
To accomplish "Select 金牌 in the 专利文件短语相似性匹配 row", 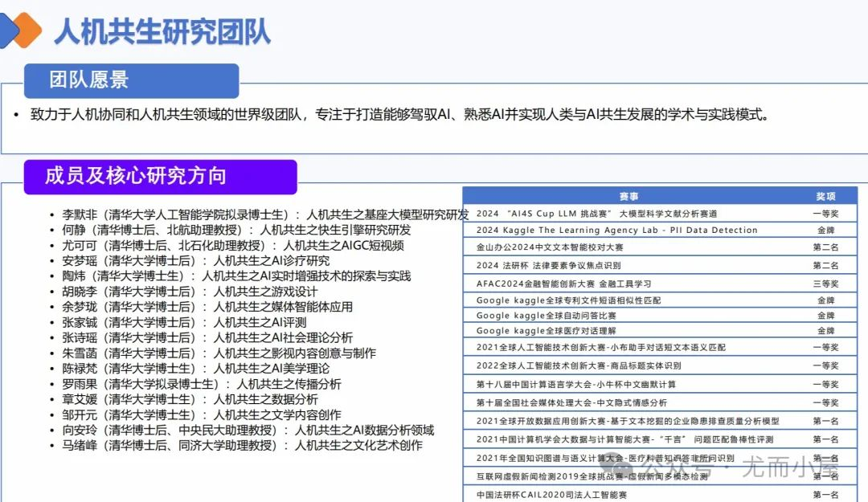I will 825,300.
